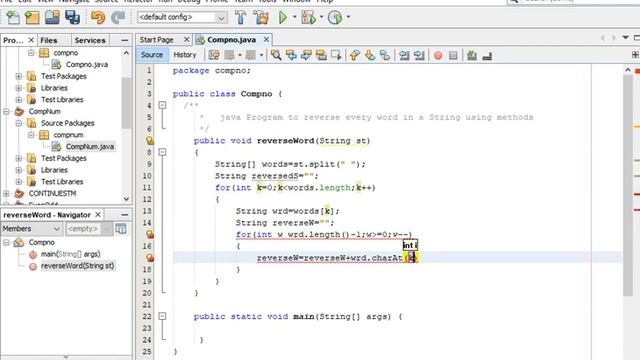Screen dimensions: 640x360
Task: Run the project with green play icon
Action: 282,17
